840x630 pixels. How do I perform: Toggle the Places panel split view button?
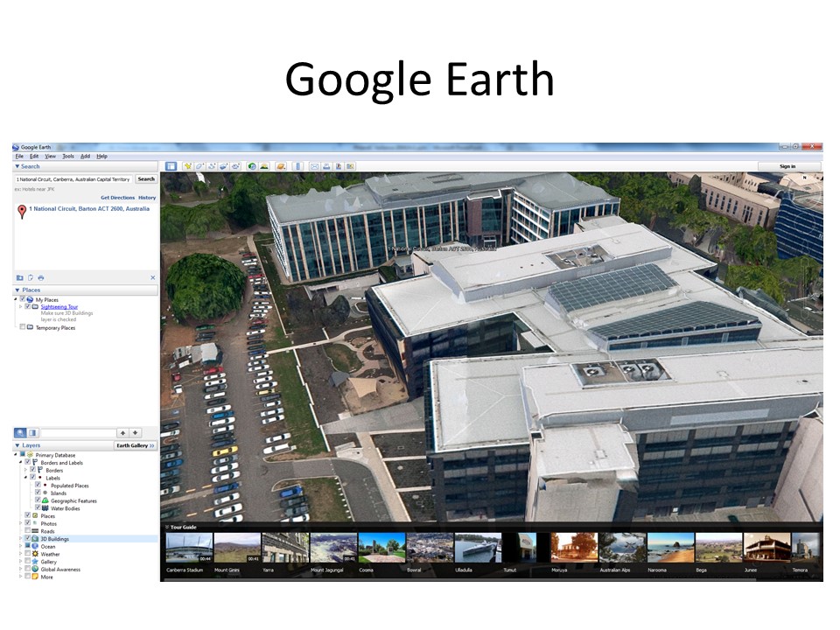[32, 433]
